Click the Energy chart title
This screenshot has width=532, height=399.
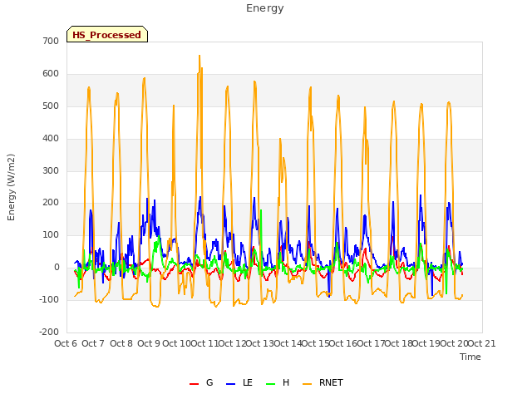point(265,8)
